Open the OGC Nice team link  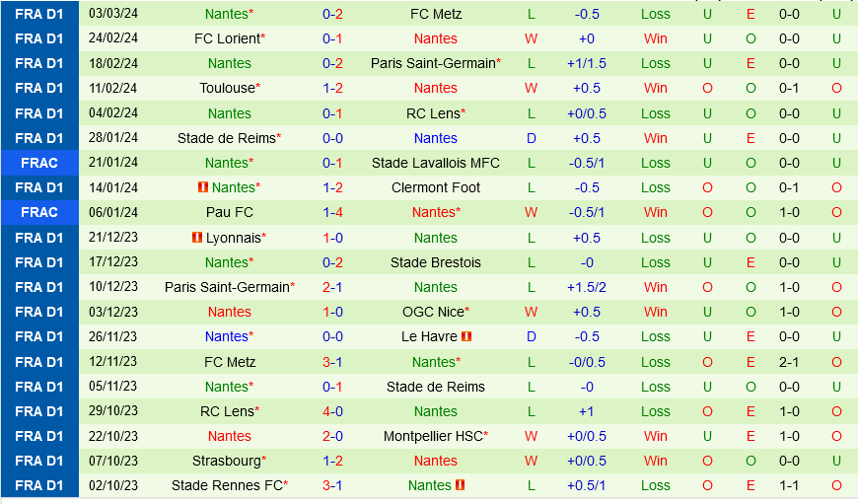click(x=432, y=312)
